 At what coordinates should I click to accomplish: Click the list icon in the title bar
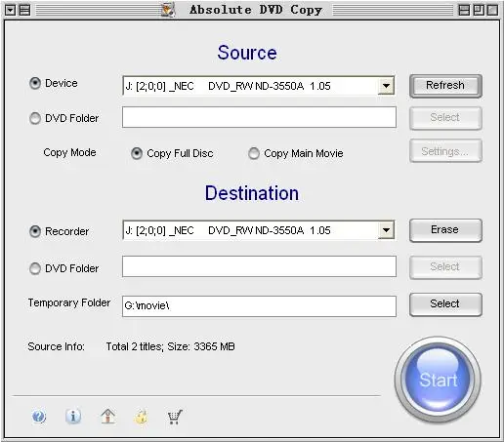pos(24,10)
